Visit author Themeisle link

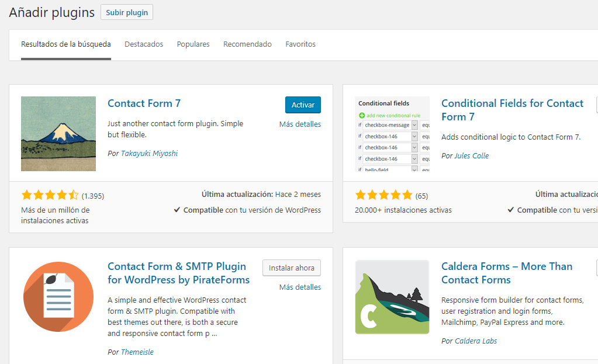coord(137,352)
